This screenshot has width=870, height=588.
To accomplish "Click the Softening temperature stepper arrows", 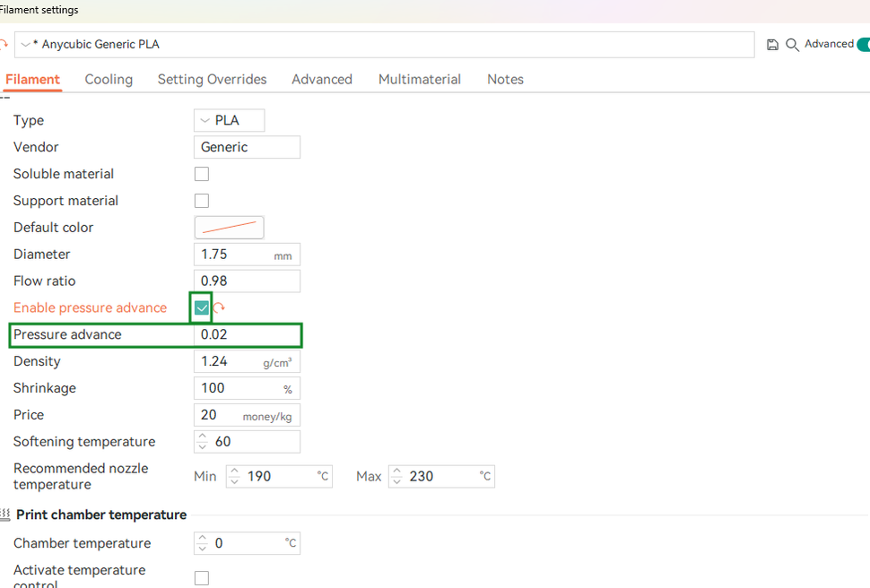I will pos(203,442).
